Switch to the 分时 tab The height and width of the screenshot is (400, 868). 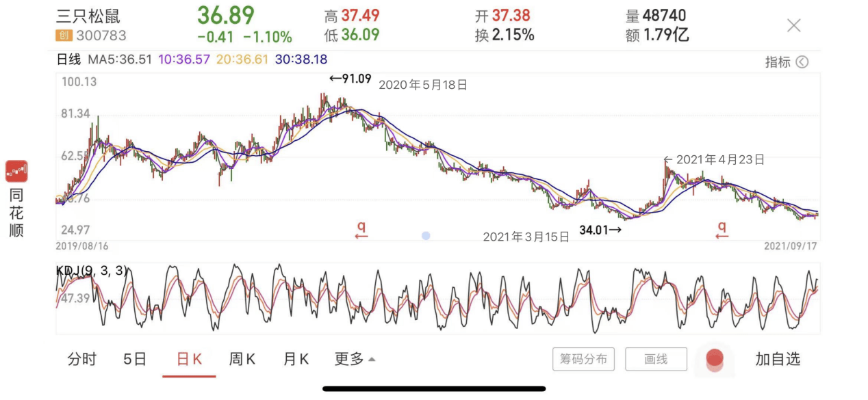[82, 359]
